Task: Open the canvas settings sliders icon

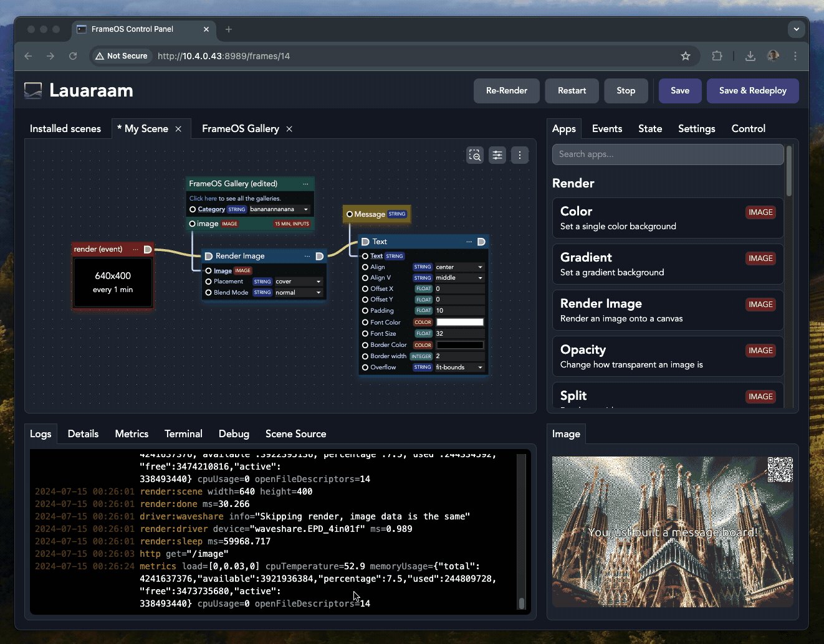Action: tap(497, 155)
